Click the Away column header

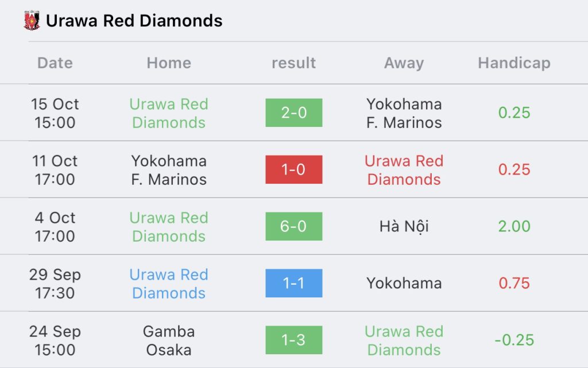pyautogui.click(x=404, y=63)
